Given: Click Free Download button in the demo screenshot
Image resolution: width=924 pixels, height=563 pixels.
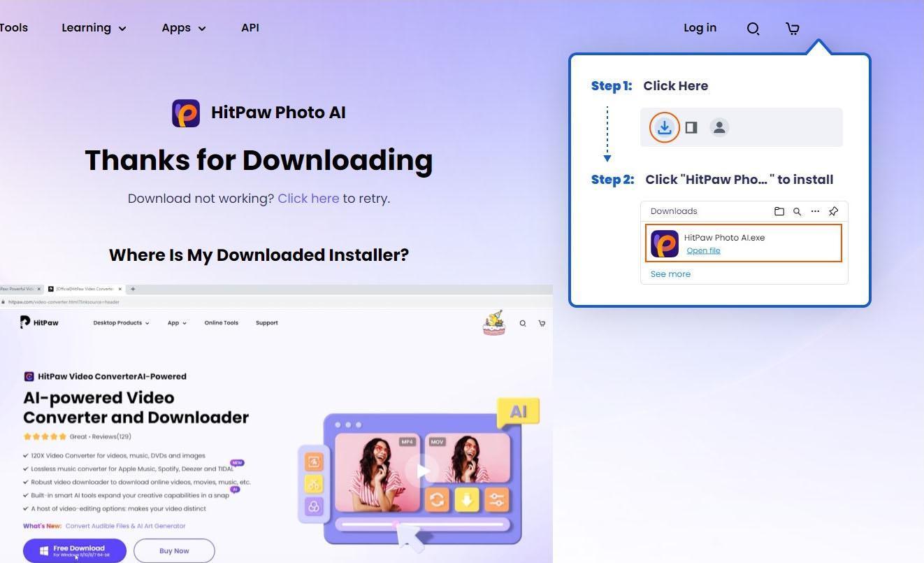Looking at the screenshot, I should [x=75, y=551].
